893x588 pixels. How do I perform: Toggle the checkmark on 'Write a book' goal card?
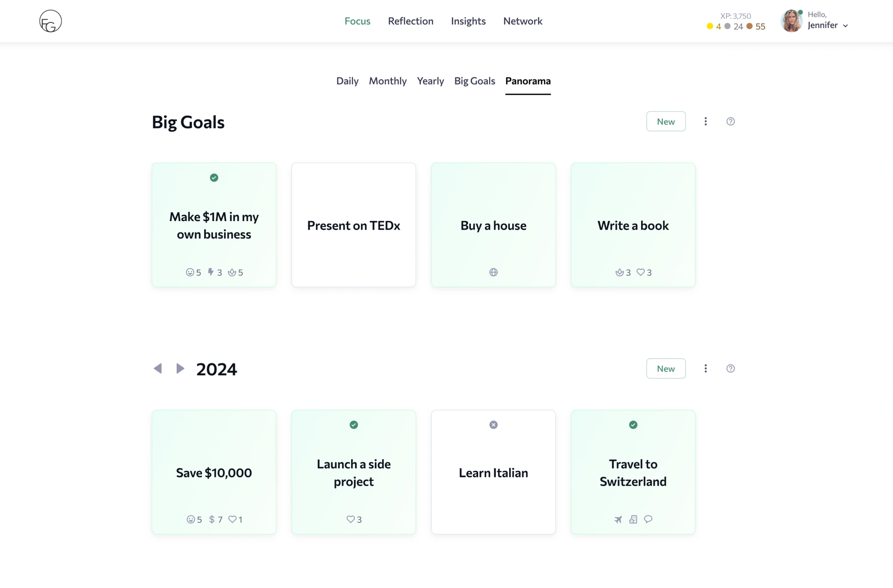click(633, 177)
